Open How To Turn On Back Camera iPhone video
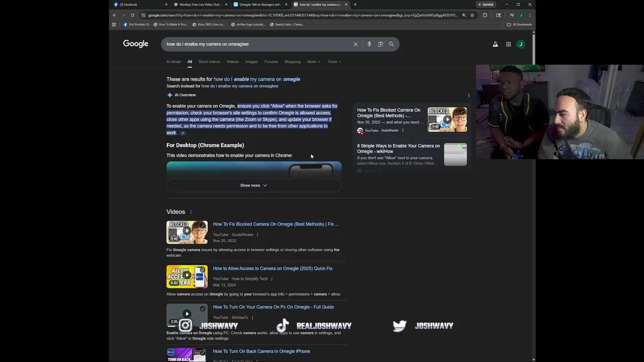The image size is (644, 362). [261, 351]
